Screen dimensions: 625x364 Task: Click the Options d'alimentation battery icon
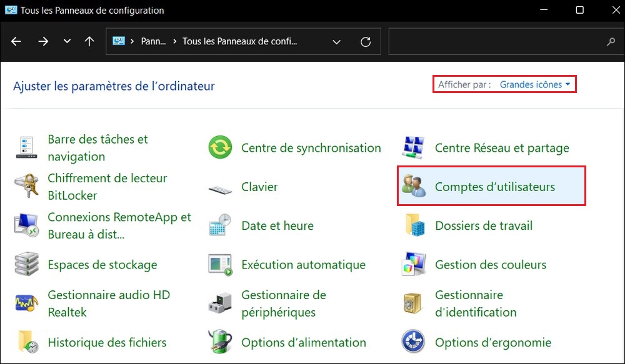[x=220, y=342]
